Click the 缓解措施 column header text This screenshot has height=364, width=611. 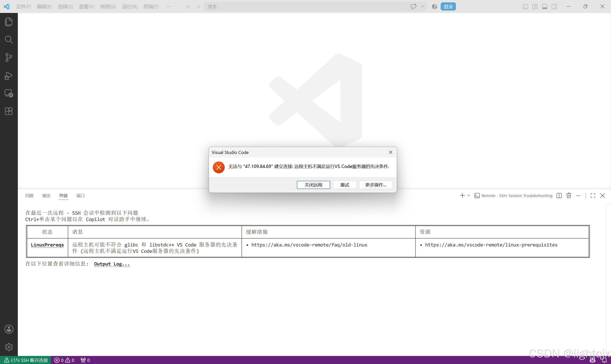click(257, 232)
